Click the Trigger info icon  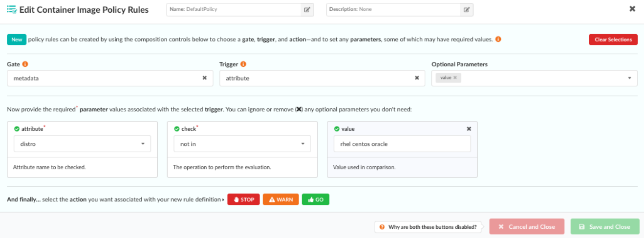[x=243, y=64]
